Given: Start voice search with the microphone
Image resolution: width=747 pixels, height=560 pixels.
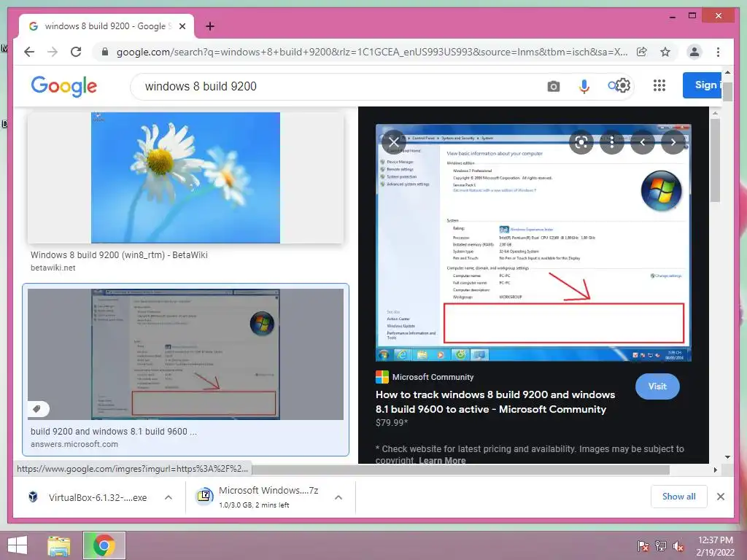Looking at the screenshot, I should 584,86.
